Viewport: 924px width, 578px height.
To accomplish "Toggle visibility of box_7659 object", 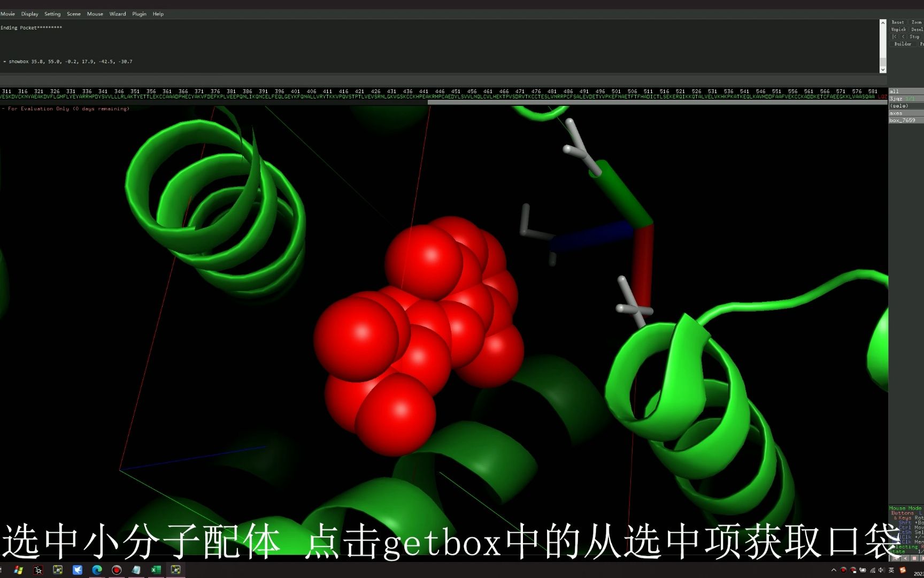I will click(x=906, y=120).
